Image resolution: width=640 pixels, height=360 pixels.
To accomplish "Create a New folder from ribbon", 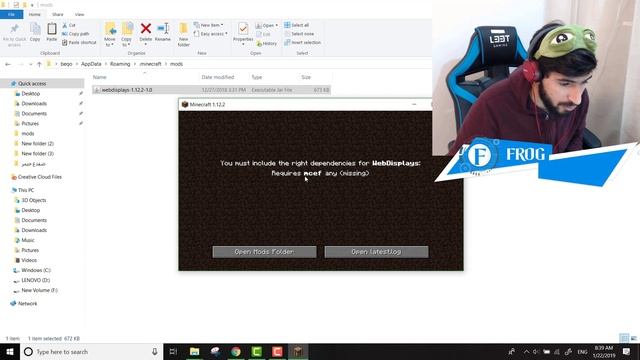I will tap(184, 34).
